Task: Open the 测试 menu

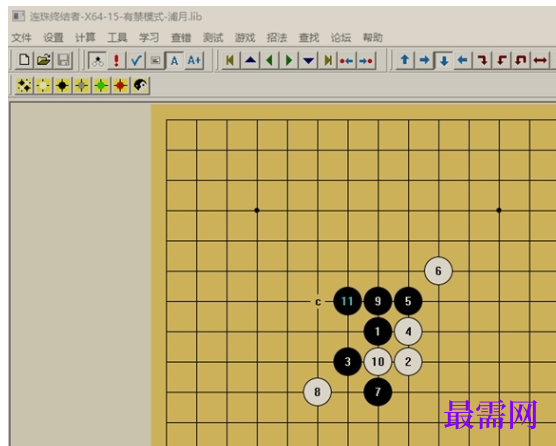Action: click(213, 37)
